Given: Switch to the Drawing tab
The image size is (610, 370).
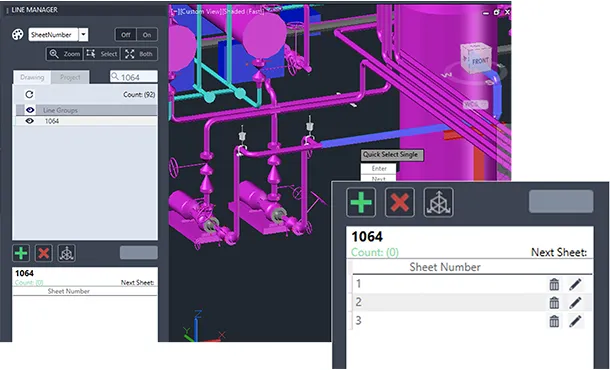Looking at the screenshot, I should point(32,77).
